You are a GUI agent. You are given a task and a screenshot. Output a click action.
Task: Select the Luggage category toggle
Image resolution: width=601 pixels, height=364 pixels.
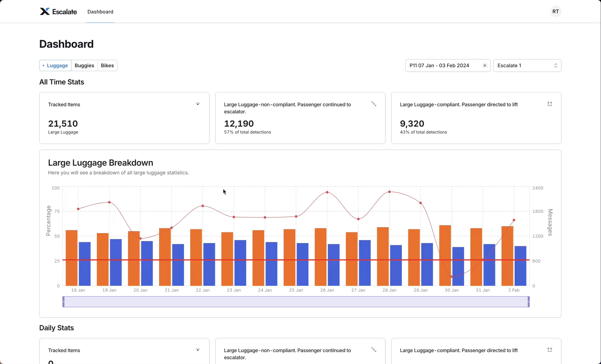point(55,66)
